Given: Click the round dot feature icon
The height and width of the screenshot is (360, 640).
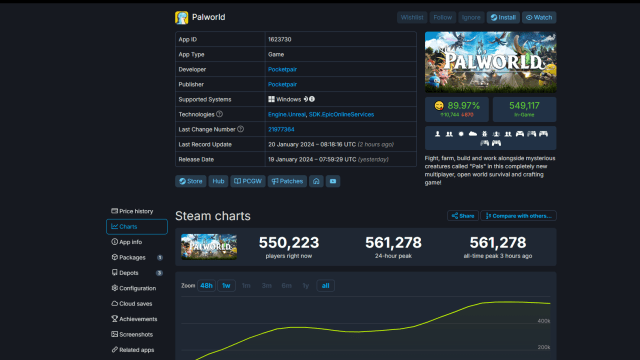Looking at the screenshot, I should (x=461, y=134).
